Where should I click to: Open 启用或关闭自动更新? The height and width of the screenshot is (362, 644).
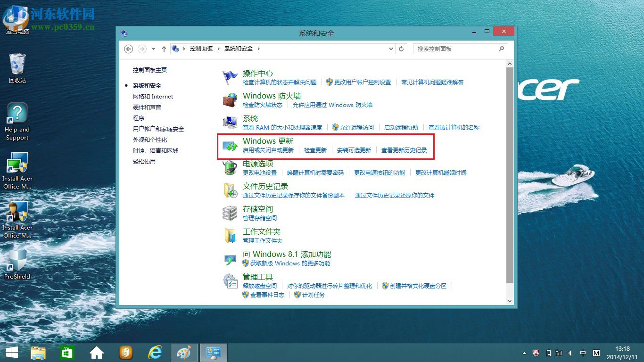pyautogui.click(x=268, y=150)
